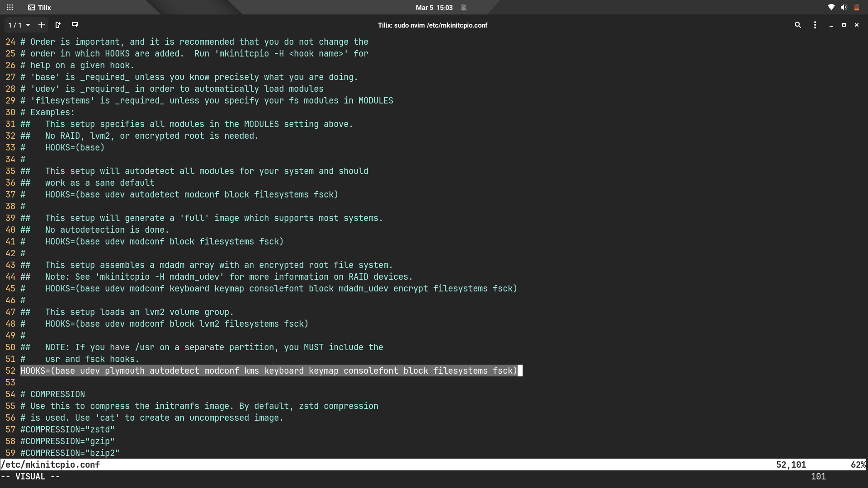The width and height of the screenshot is (868, 488).
Task: Click the /etc/mkinitcpio.conf status line
Action: click(x=51, y=465)
